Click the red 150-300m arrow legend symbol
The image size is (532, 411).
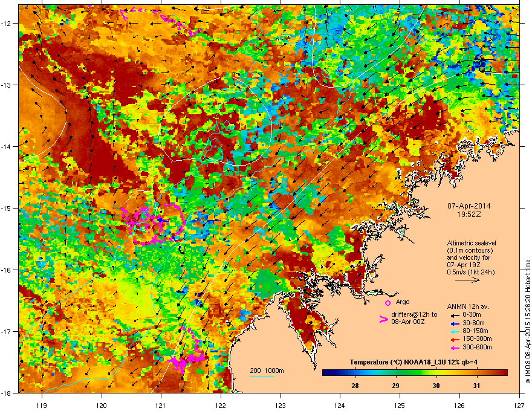455,340
